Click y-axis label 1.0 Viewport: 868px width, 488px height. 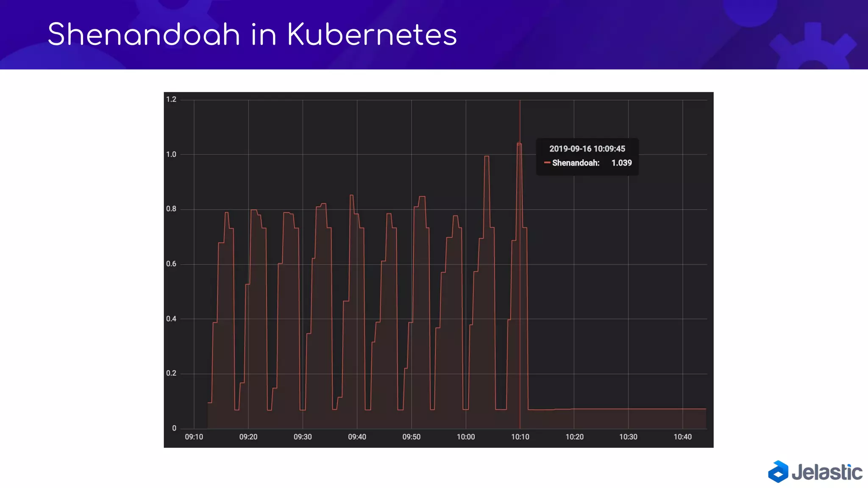(x=171, y=154)
